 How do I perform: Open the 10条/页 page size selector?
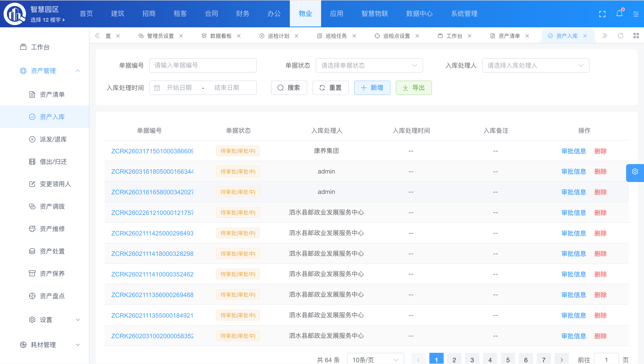click(375, 360)
